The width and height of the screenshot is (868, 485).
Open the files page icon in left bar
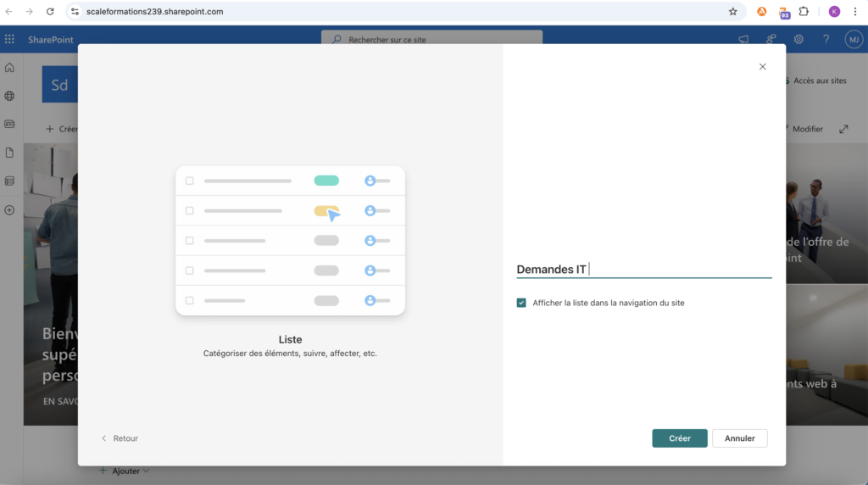click(9, 153)
